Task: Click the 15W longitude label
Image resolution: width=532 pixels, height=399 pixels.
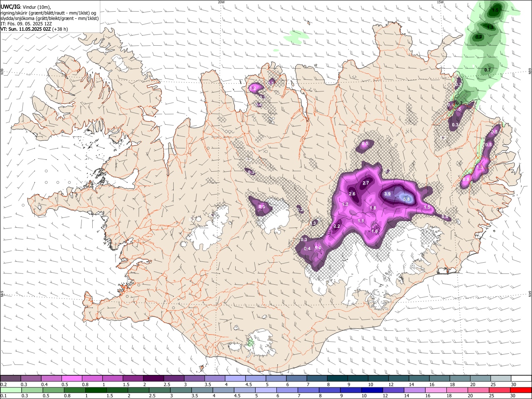Action: pos(440,2)
